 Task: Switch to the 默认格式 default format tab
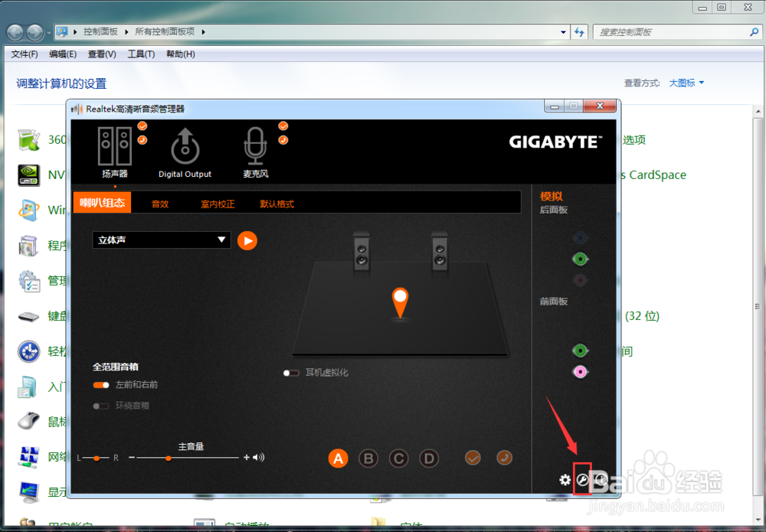[x=277, y=204]
